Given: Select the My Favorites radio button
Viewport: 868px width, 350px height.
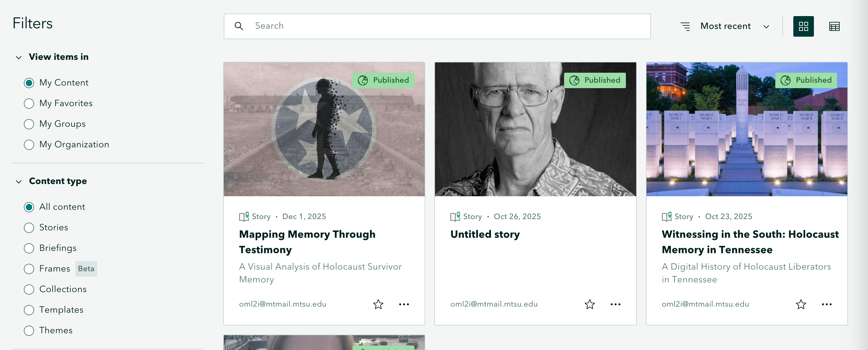Looking at the screenshot, I should [x=29, y=103].
